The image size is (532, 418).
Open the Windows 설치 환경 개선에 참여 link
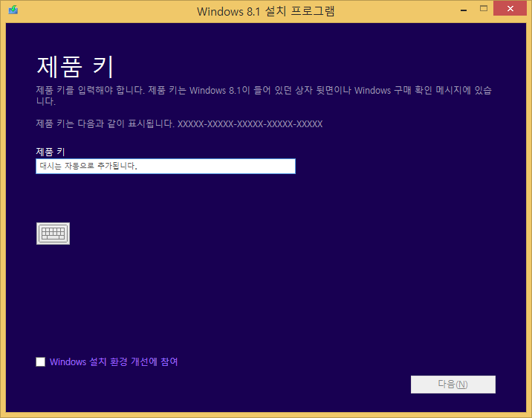pyautogui.click(x=114, y=361)
